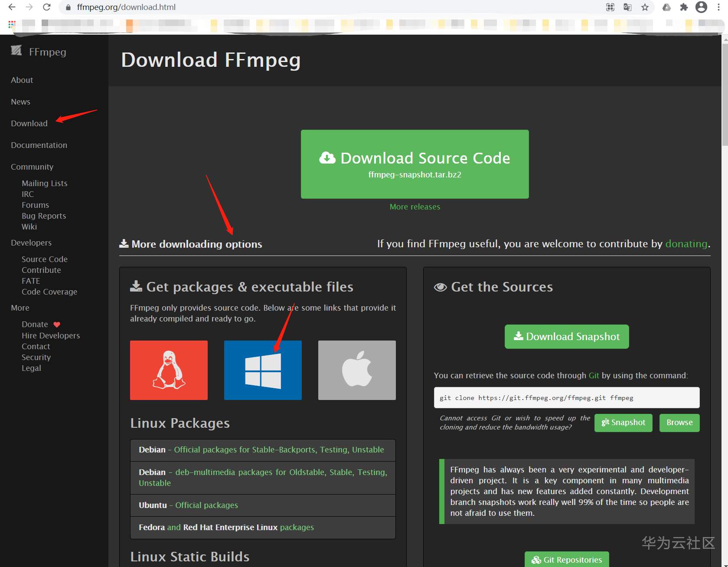
Task: Choose the Linux penguin package tile
Action: 169,370
